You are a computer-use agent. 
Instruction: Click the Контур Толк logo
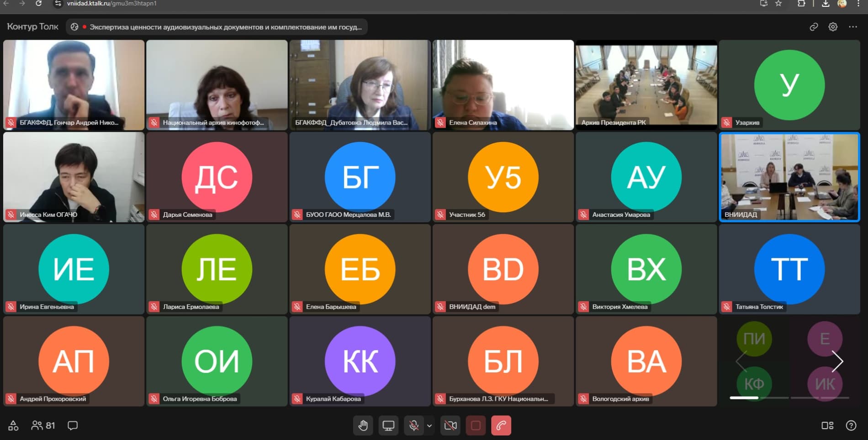tap(33, 27)
